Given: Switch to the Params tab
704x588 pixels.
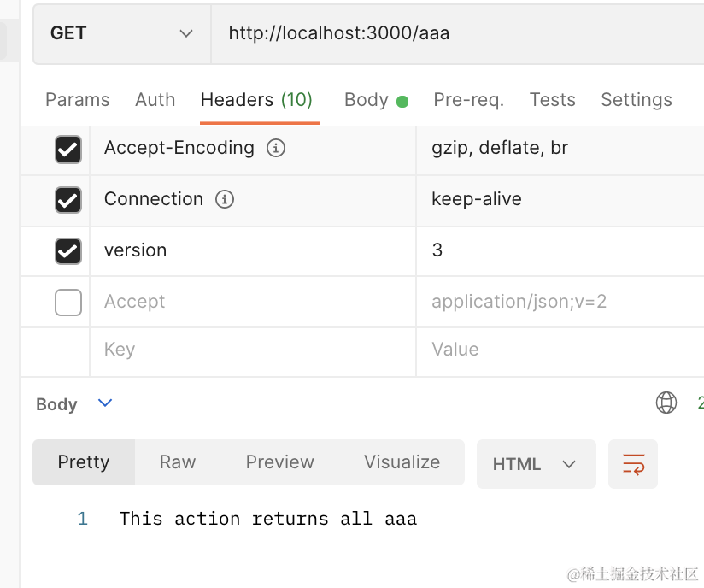Looking at the screenshot, I should [x=77, y=100].
